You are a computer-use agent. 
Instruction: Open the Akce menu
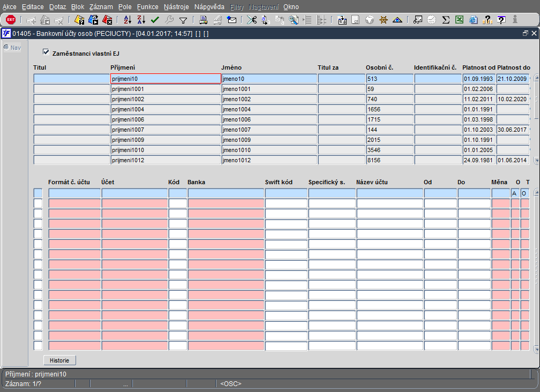pyautogui.click(x=10, y=7)
